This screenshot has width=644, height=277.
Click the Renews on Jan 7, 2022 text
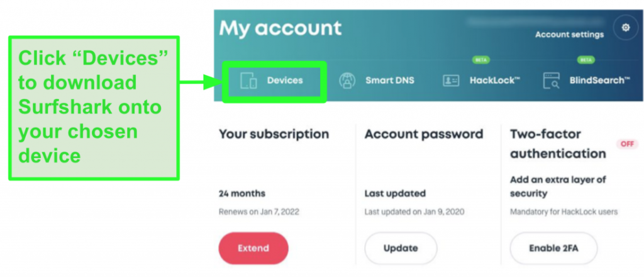[258, 212]
